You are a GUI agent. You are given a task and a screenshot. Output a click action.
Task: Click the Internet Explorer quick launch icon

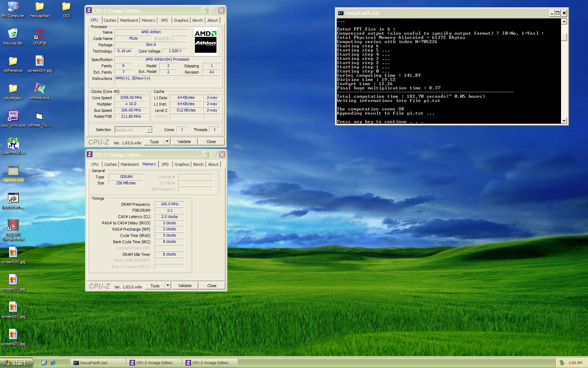point(53,363)
